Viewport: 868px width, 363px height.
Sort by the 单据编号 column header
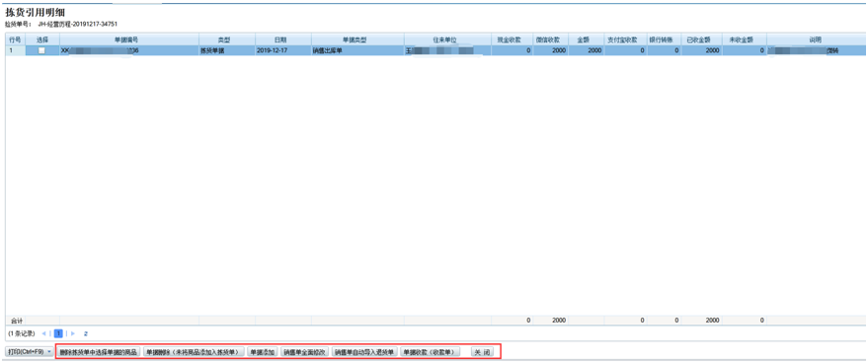(129, 39)
